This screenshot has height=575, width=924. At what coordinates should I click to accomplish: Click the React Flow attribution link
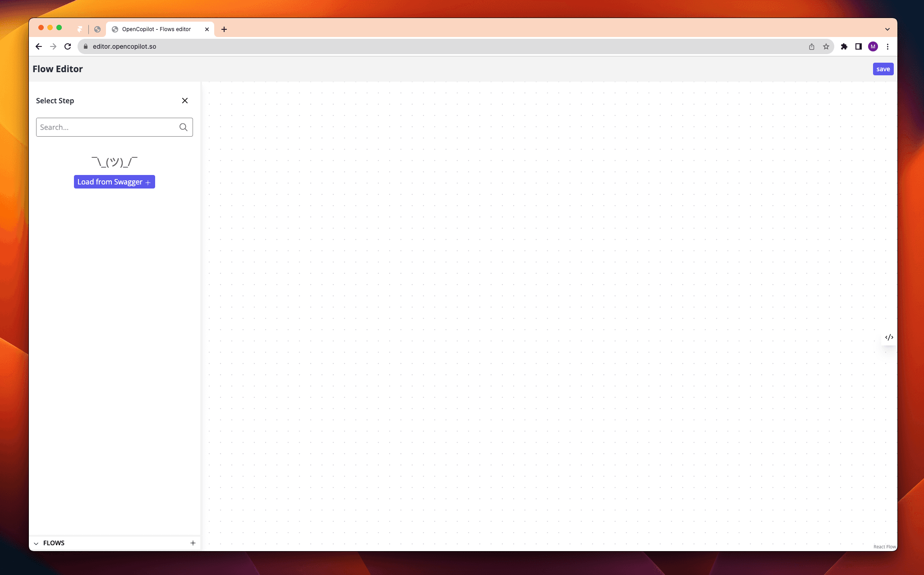(884, 547)
